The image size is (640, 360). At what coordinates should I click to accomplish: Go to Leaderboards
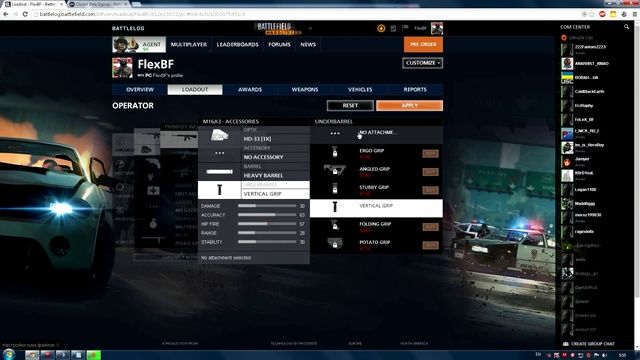coord(238,44)
